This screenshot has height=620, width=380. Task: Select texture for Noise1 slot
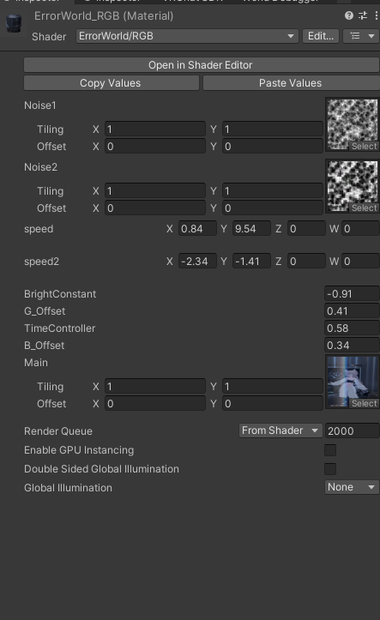coord(364,146)
